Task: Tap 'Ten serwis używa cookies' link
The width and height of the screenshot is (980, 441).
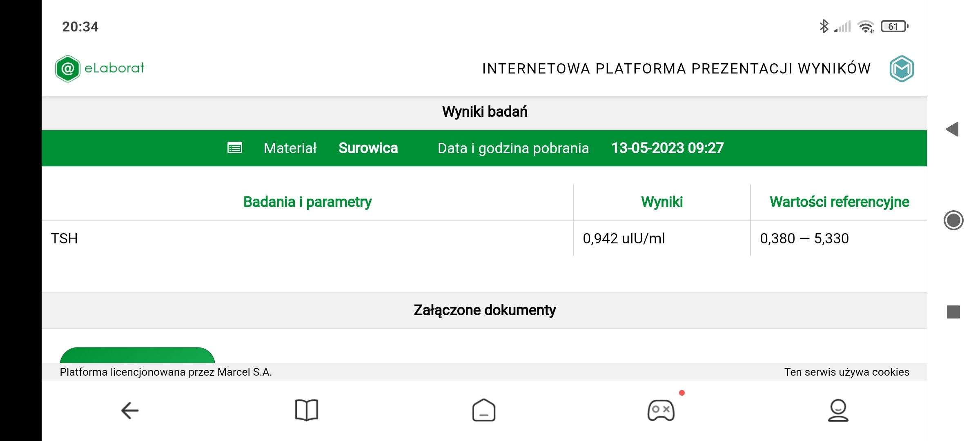Action: [x=846, y=372]
